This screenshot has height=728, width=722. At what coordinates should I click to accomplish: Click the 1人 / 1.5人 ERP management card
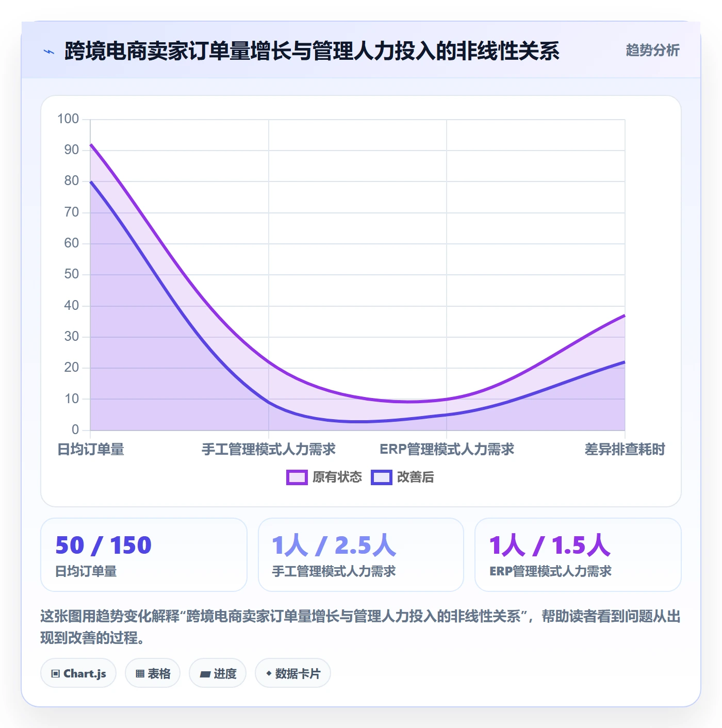(x=578, y=555)
